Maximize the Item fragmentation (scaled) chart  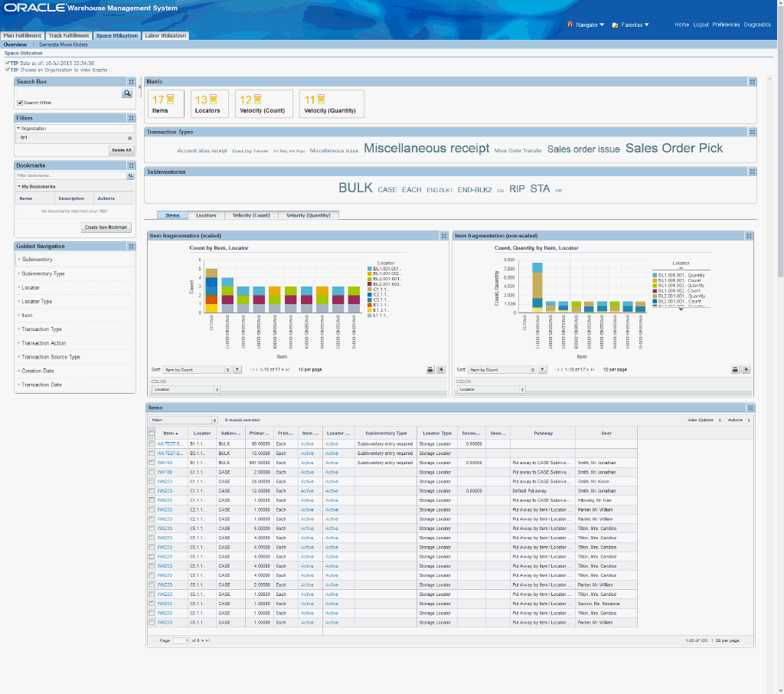click(443, 236)
